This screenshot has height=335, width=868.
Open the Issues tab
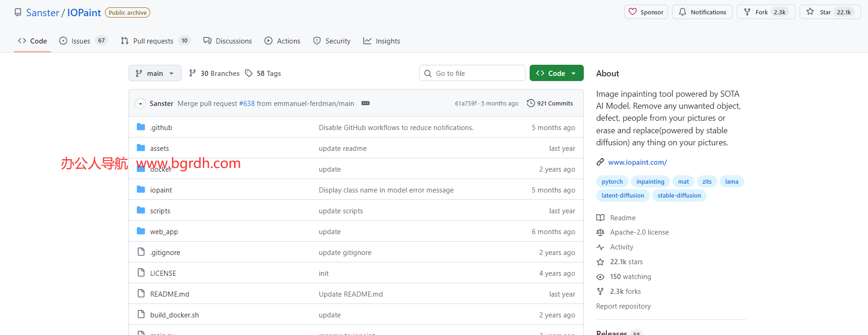pos(80,41)
